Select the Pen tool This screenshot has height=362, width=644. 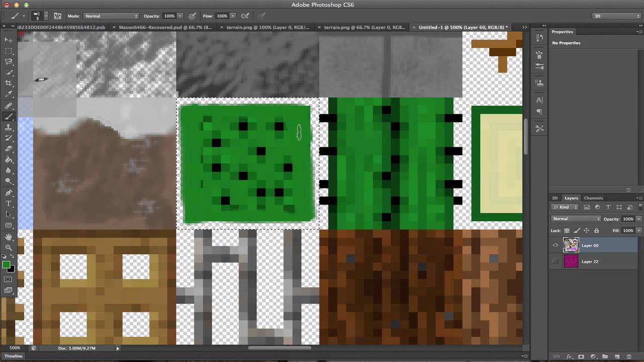pos(9,193)
